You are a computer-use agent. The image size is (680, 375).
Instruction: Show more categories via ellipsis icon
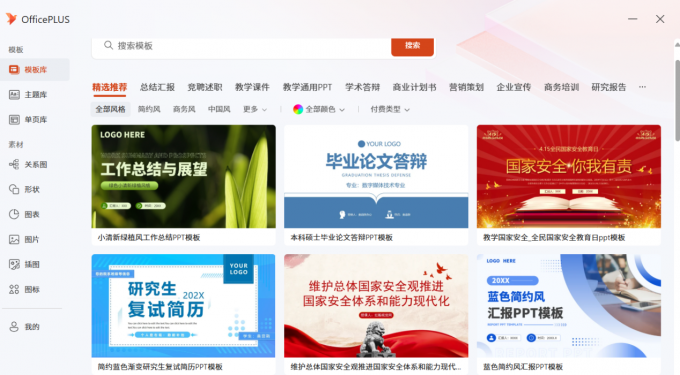[642, 87]
